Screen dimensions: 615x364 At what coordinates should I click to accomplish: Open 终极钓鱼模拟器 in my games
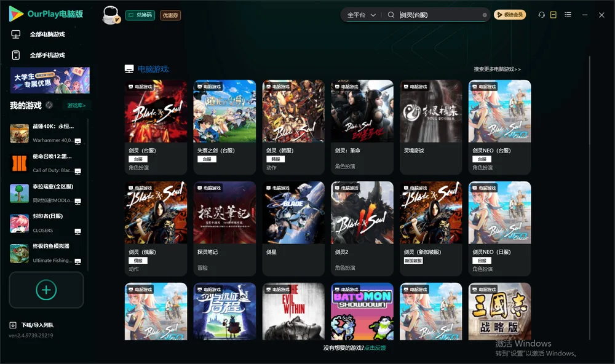click(x=46, y=253)
